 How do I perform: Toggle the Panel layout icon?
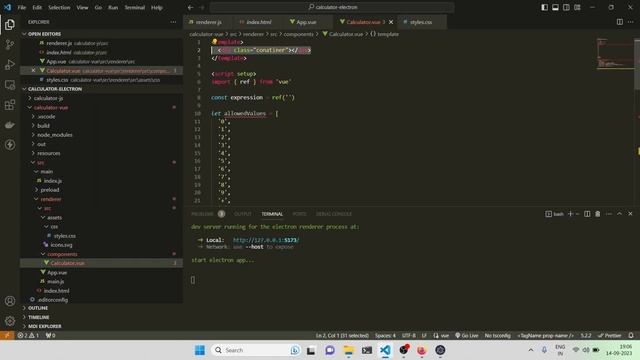coord(556,7)
